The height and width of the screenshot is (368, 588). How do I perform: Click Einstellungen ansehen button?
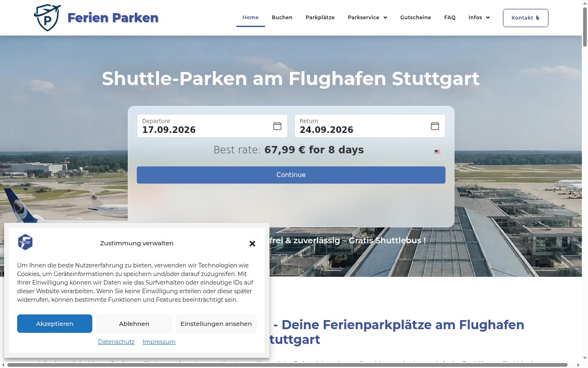click(216, 324)
